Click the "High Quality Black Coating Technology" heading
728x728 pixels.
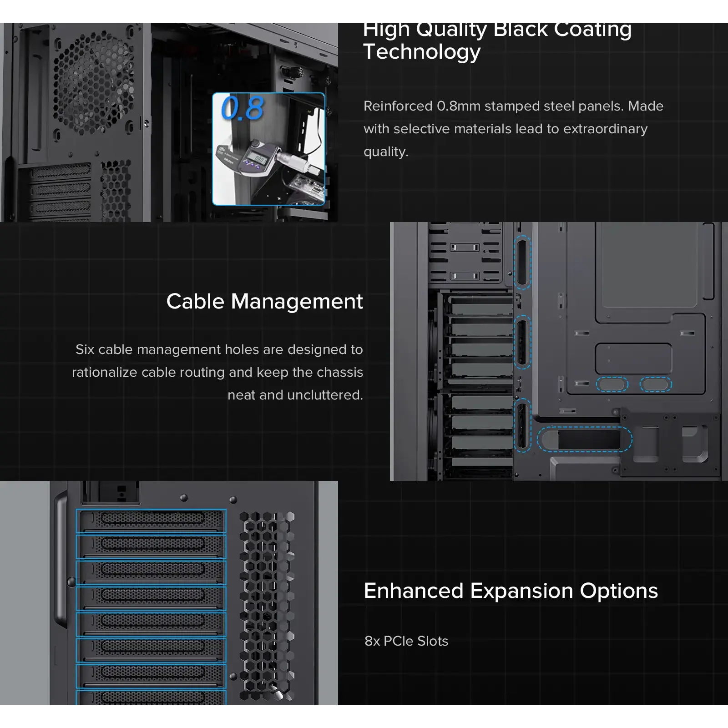497,40
